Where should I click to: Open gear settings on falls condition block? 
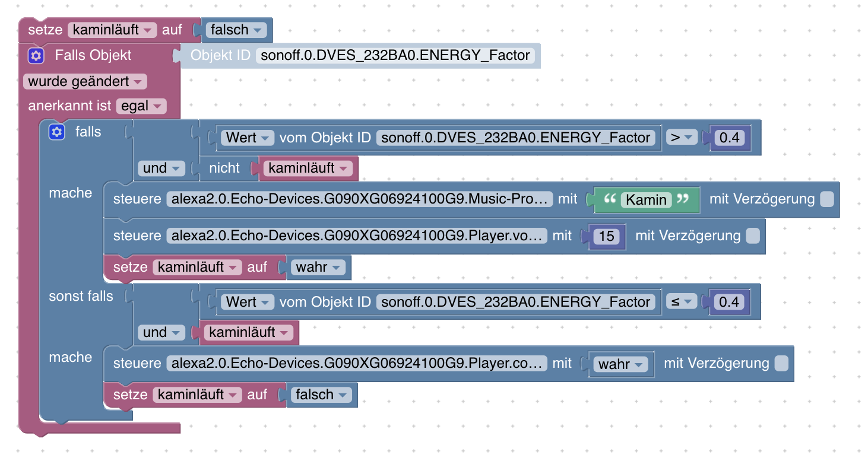point(57,132)
